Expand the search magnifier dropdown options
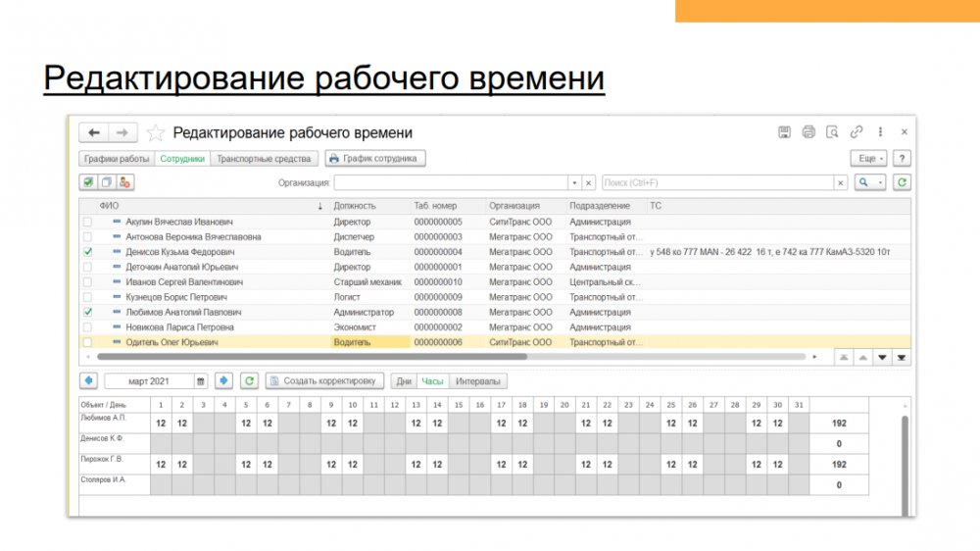The height and width of the screenshot is (551, 980). tap(880, 182)
